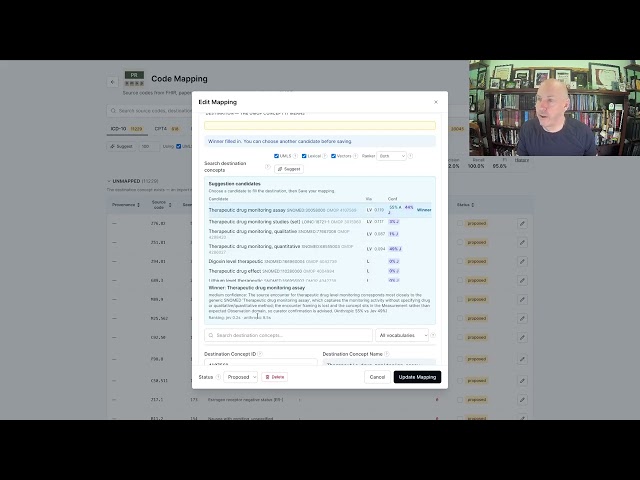Open help icon beside Destination Concept ID
Viewport: 640px width, 480px height.
coord(260,354)
